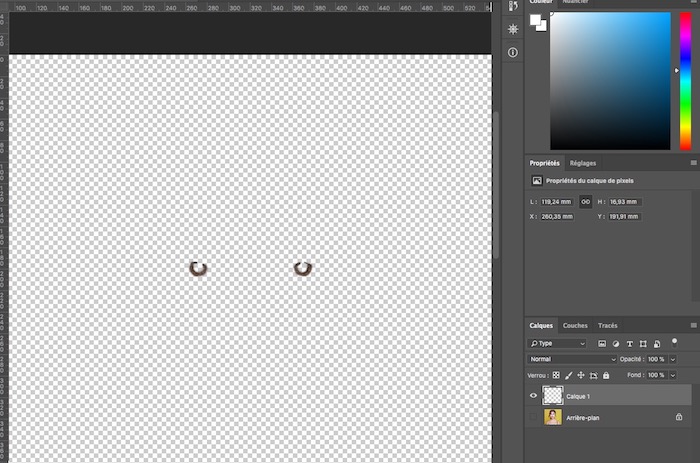700x463 pixels.
Task: Switch to the Réglages tab
Action: tap(583, 163)
